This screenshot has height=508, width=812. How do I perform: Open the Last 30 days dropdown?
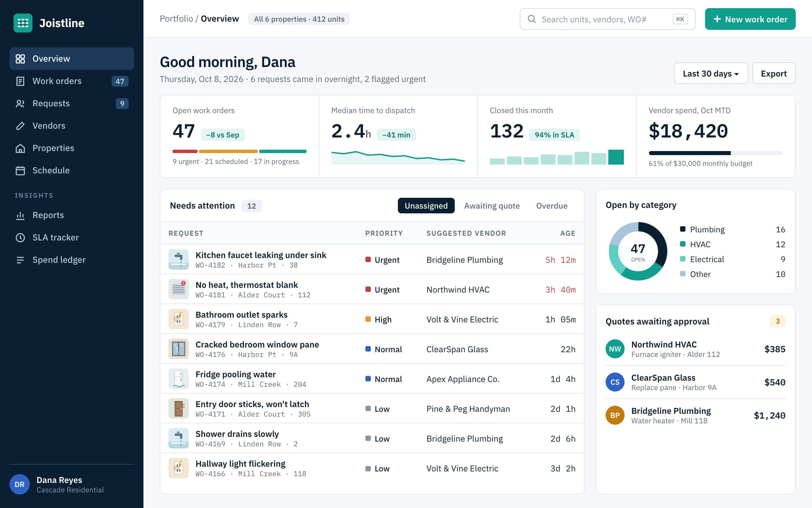pyautogui.click(x=711, y=73)
